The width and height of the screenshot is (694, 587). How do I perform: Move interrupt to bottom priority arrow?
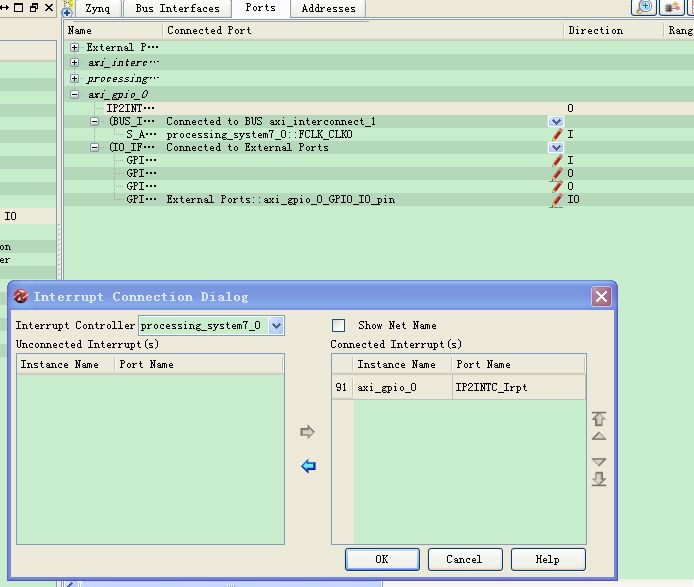(599, 479)
